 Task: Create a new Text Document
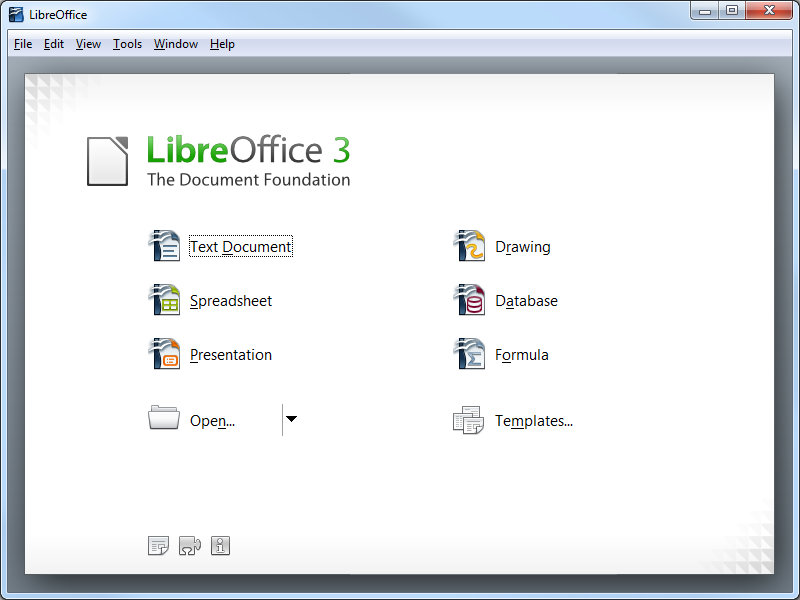[x=241, y=246]
